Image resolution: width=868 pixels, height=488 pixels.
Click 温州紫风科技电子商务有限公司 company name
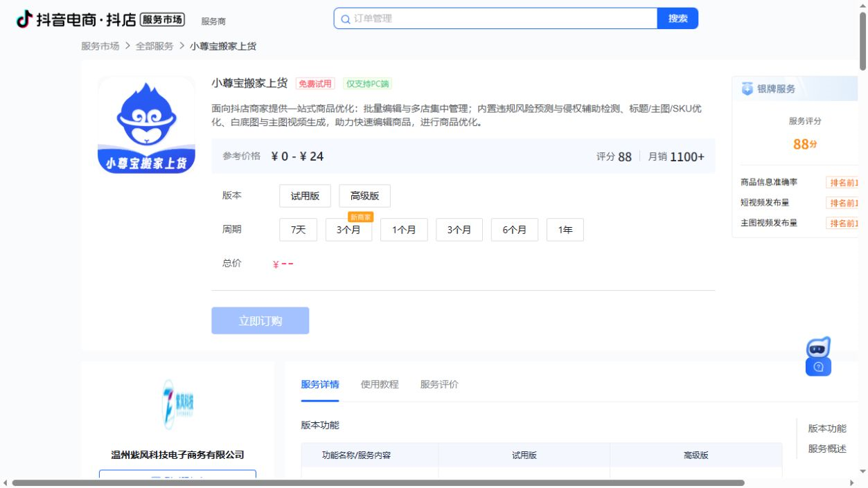pyautogui.click(x=178, y=455)
